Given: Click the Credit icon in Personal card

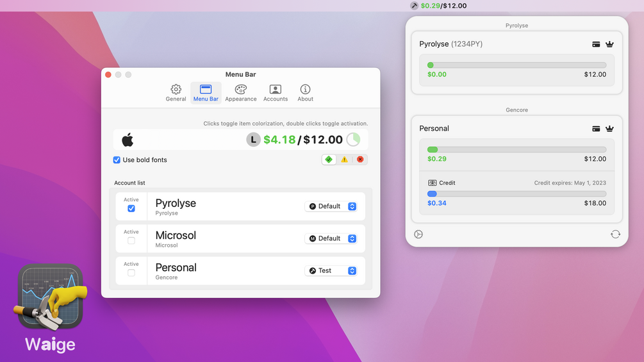Looking at the screenshot, I should click(x=432, y=183).
